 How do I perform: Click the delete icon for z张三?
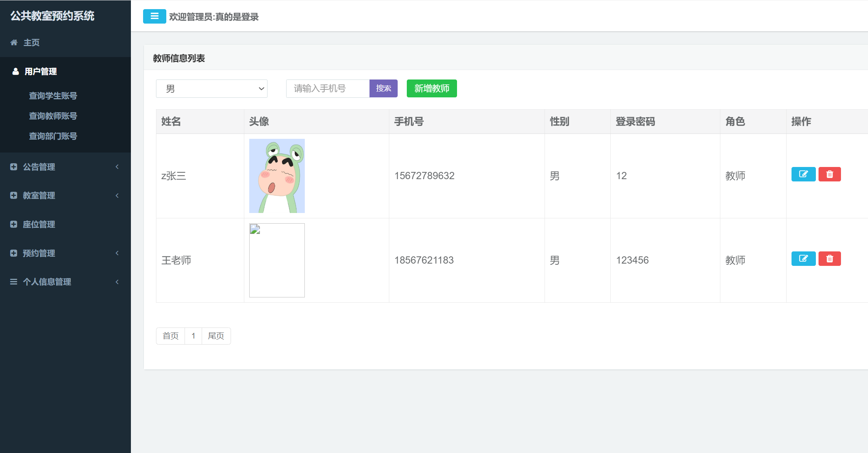click(x=830, y=174)
